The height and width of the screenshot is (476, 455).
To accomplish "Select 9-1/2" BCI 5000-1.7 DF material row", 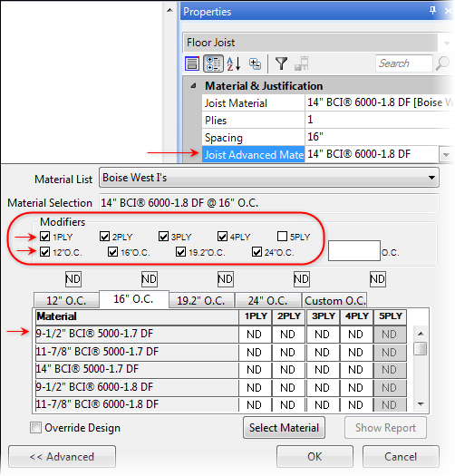I will (x=137, y=334).
